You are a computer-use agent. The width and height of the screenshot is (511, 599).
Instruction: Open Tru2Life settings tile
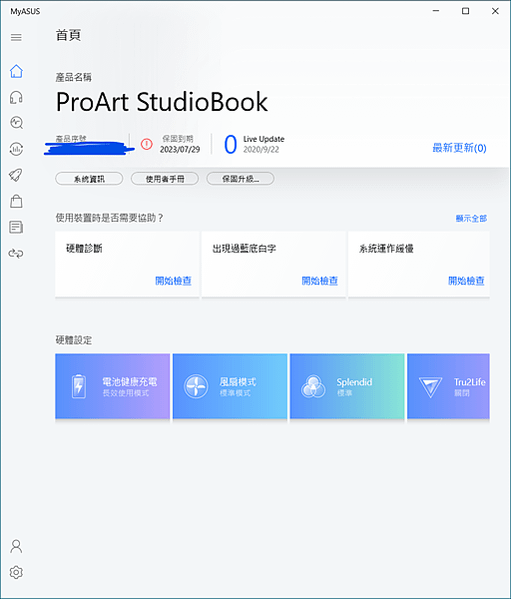[x=448, y=386]
